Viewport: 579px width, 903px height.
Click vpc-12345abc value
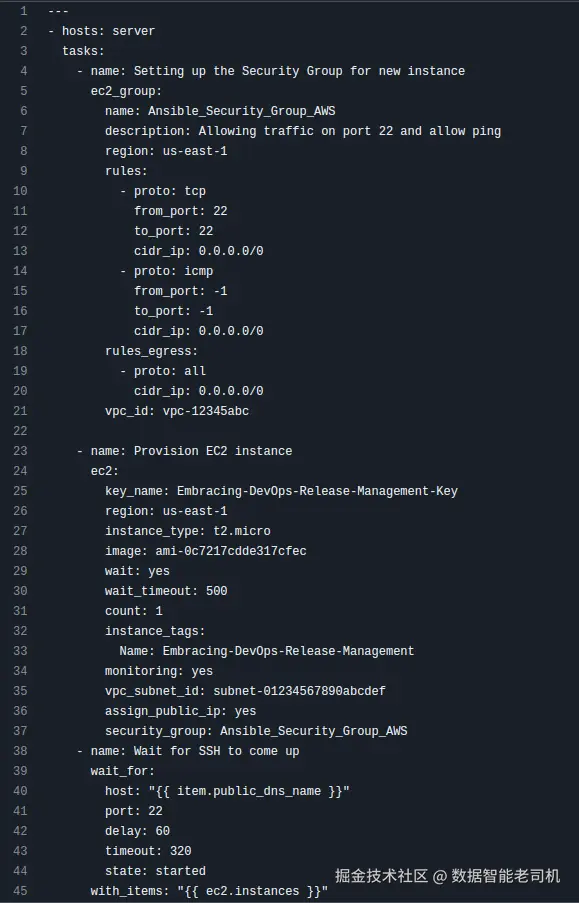tap(206, 411)
